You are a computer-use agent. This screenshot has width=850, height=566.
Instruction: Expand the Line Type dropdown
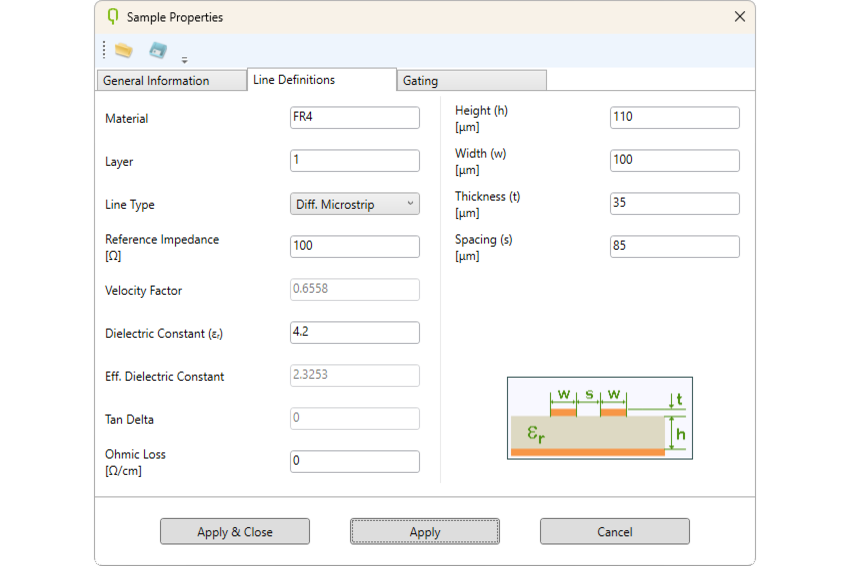(355, 204)
